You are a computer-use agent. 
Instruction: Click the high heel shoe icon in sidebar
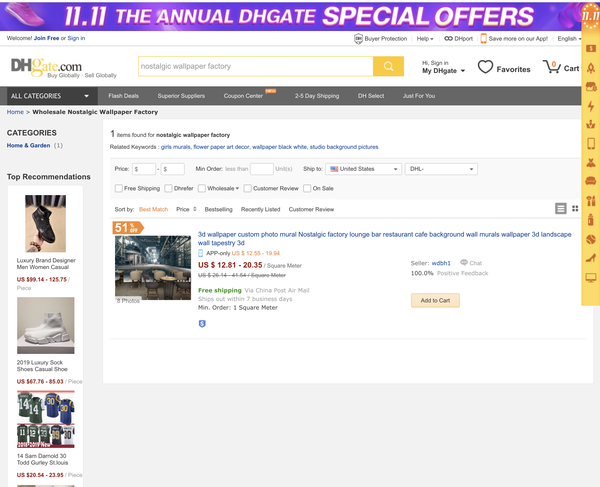tap(591, 258)
